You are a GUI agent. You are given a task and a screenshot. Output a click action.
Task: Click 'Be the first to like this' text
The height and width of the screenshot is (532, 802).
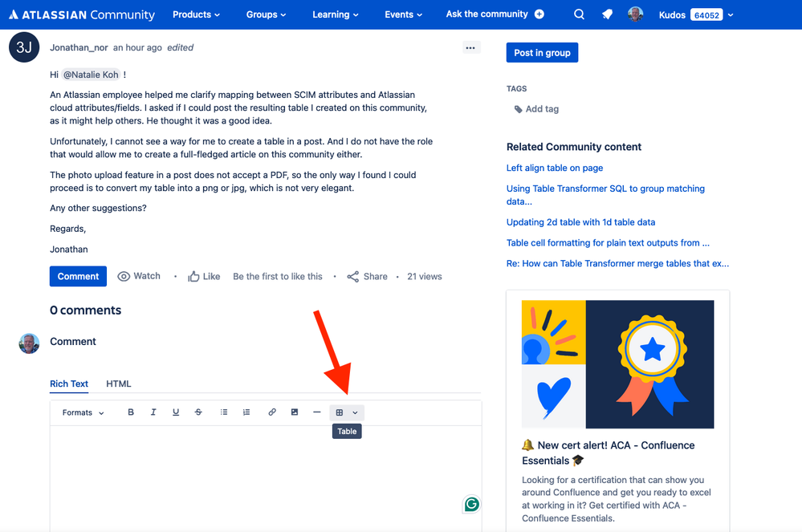(278, 277)
